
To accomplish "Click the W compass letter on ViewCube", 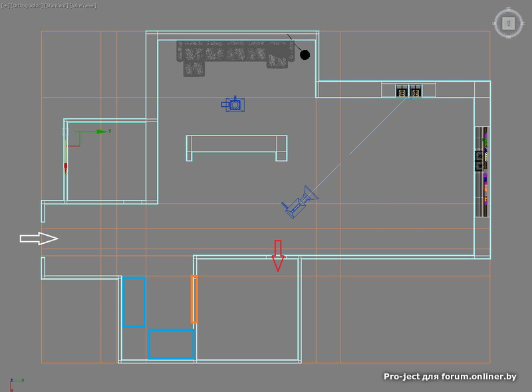I will pos(508,10).
